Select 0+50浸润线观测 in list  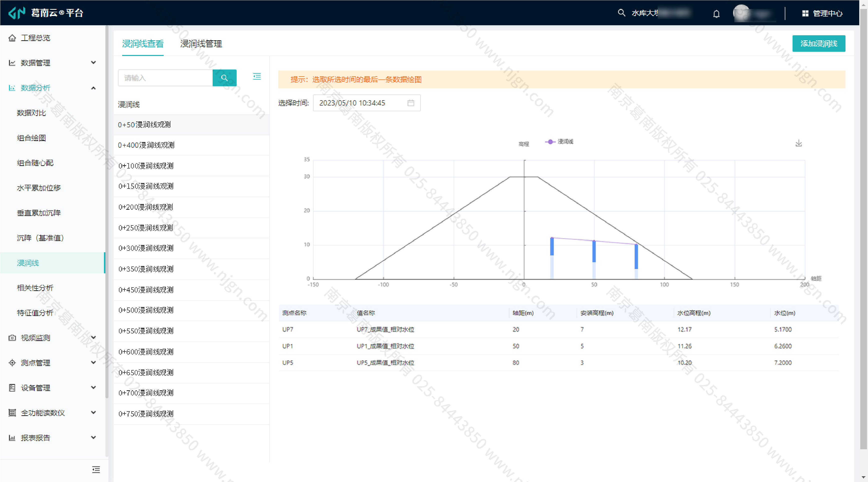(x=191, y=125)
